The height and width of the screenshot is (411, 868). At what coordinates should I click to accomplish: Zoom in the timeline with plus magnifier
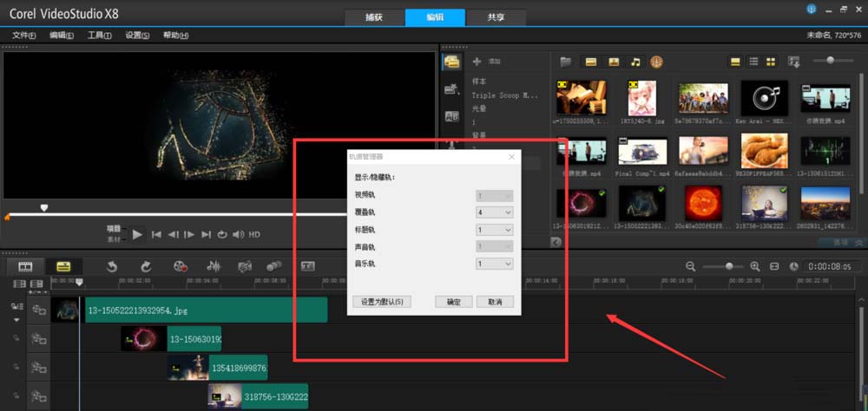(x=755, y=266)
